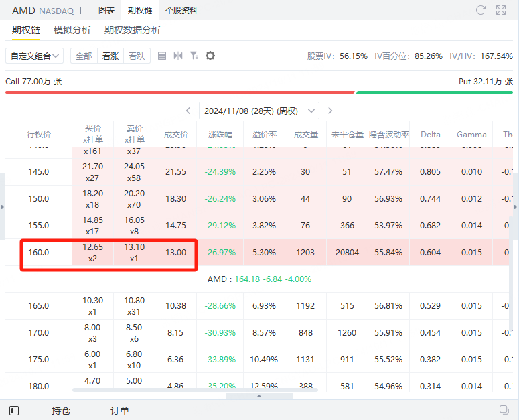
Task: Click the AMD 164.18 price line
Action: (x=259, y=279)
